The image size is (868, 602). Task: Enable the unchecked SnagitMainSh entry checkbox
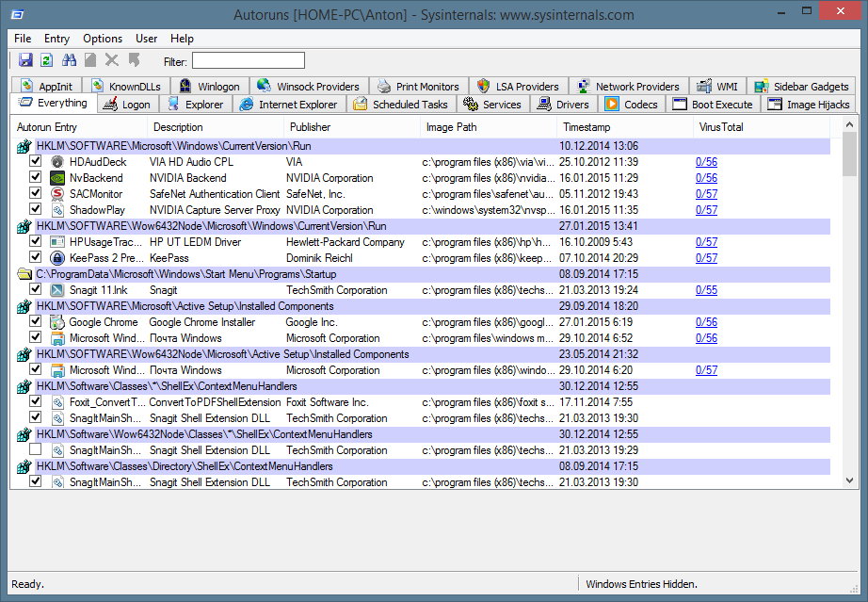click(x=36, y=450)
